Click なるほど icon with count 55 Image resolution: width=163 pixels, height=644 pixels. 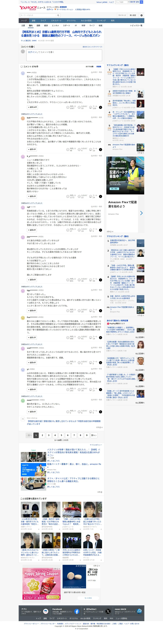79,107
